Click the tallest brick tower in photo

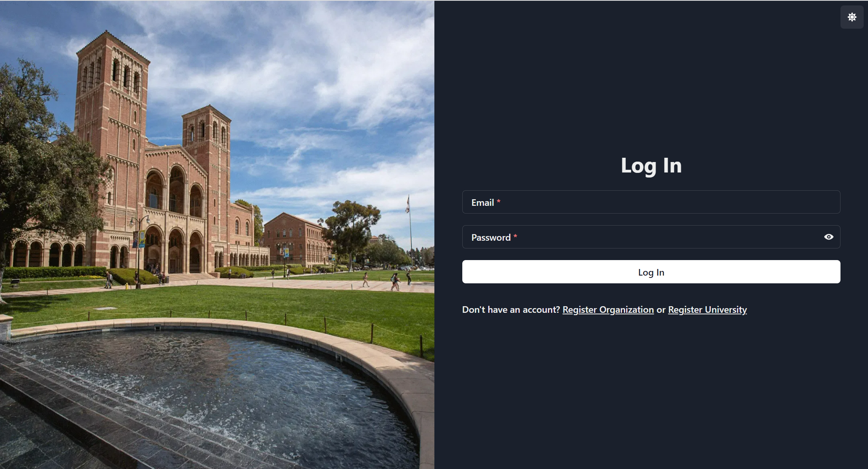point(112,97)
